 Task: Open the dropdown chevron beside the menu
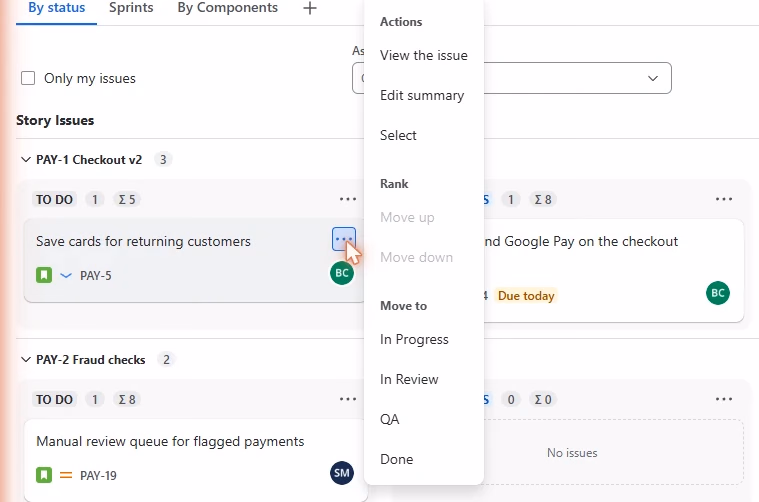pos(653,78)
